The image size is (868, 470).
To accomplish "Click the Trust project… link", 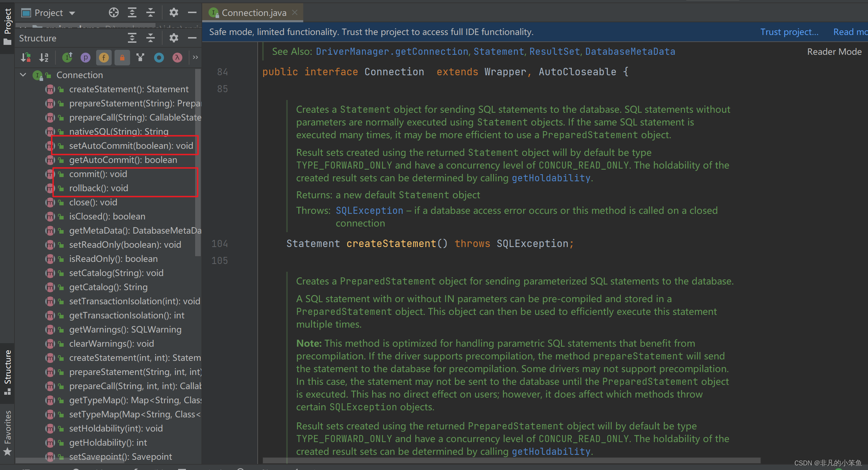I will point(789,32).
